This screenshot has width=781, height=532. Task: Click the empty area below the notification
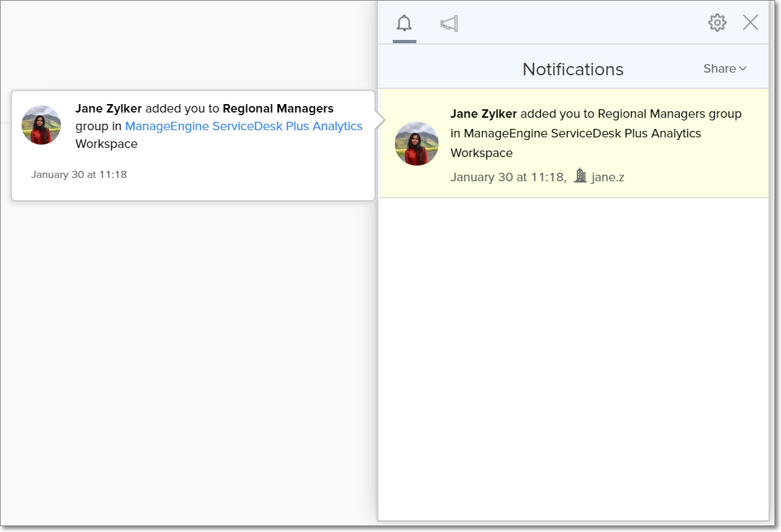coord(573,360)
